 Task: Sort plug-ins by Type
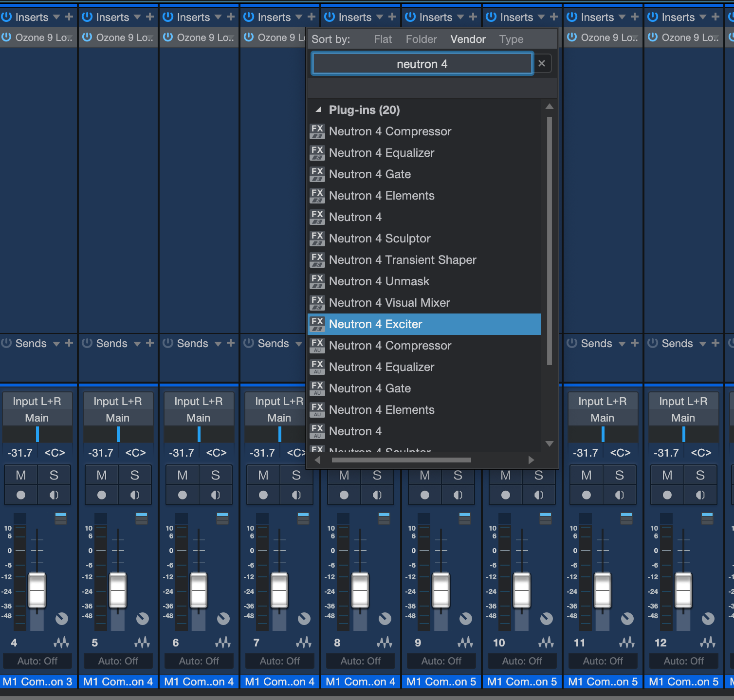coord(511,39)
